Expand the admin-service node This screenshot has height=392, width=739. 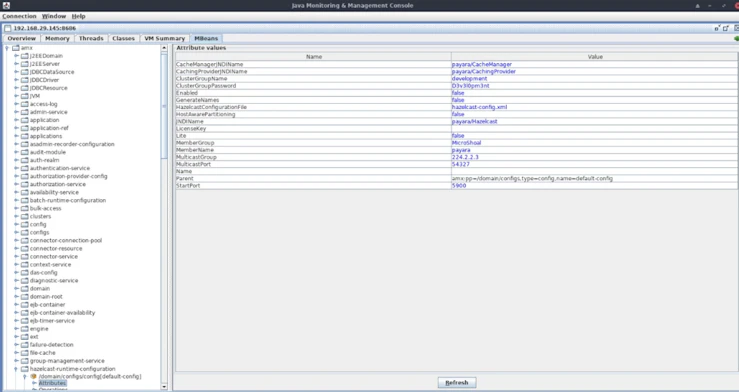tap(16, 112)
